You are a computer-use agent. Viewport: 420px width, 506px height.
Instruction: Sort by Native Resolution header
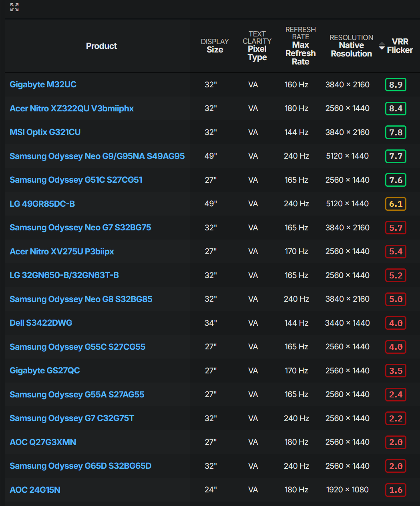click(352, 46)
